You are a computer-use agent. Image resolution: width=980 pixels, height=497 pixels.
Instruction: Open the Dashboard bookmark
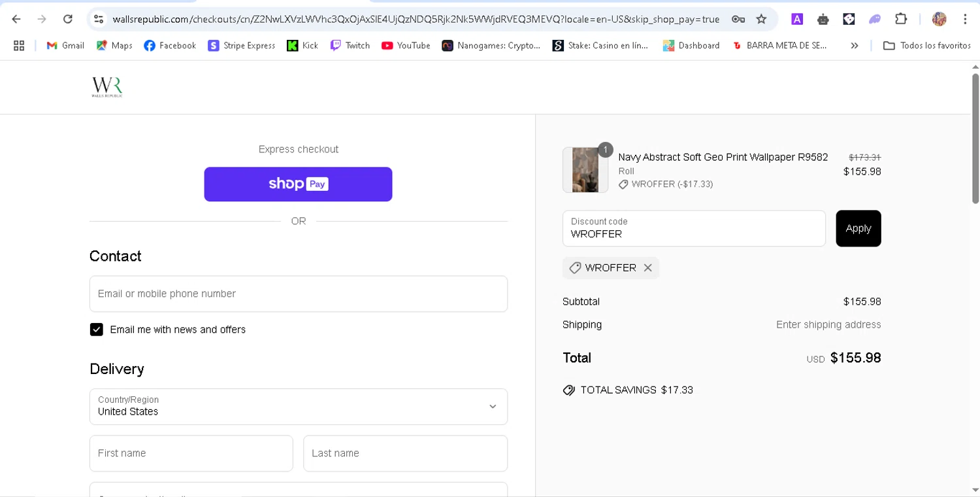(x=691, y=45)
